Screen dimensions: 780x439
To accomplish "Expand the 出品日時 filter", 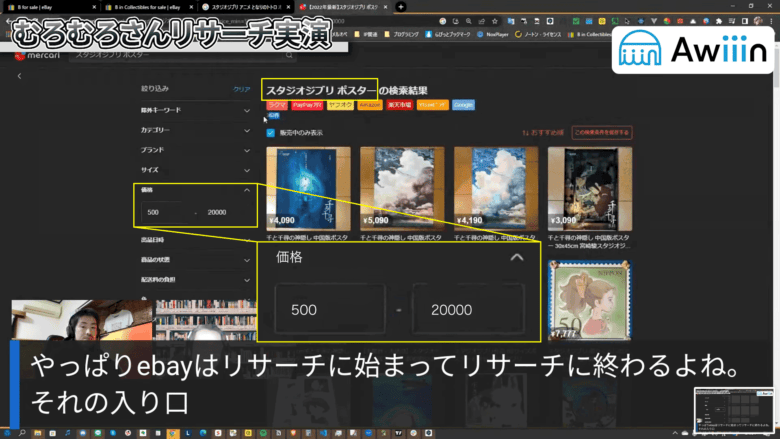I will 195,240.
